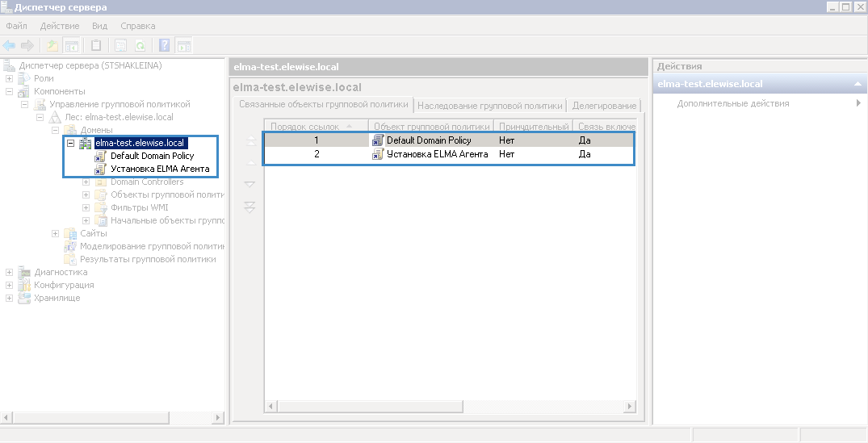
Task: Click the Диагностика node icon
Action: point(23,272)
